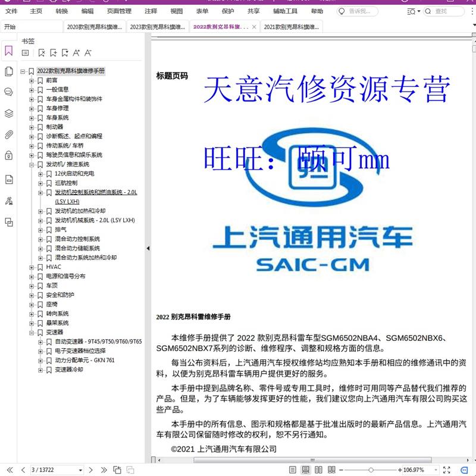Go to next page arrow
The height and width of the screenshot is (476, 476).
[x=90, y=470]
